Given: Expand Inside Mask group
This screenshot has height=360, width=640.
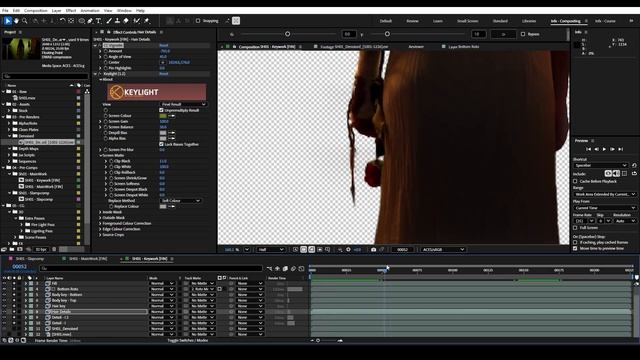Looking at the screenshot, I should (x=100, y=212).
